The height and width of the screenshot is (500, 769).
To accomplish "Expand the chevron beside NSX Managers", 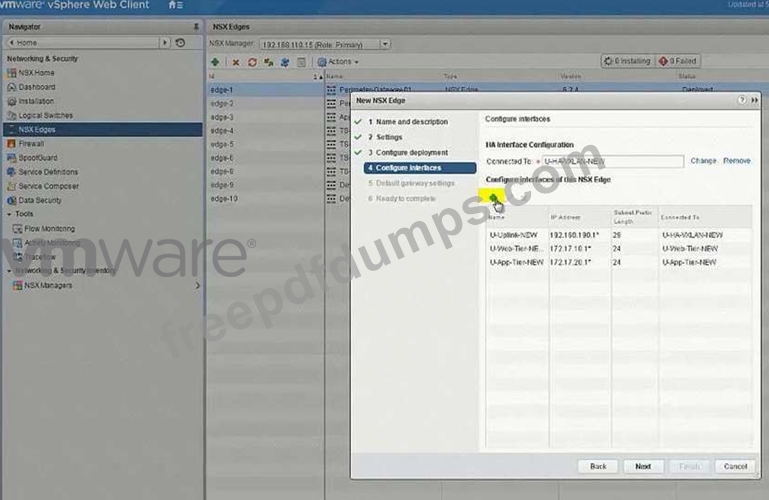I will [198, 285].
